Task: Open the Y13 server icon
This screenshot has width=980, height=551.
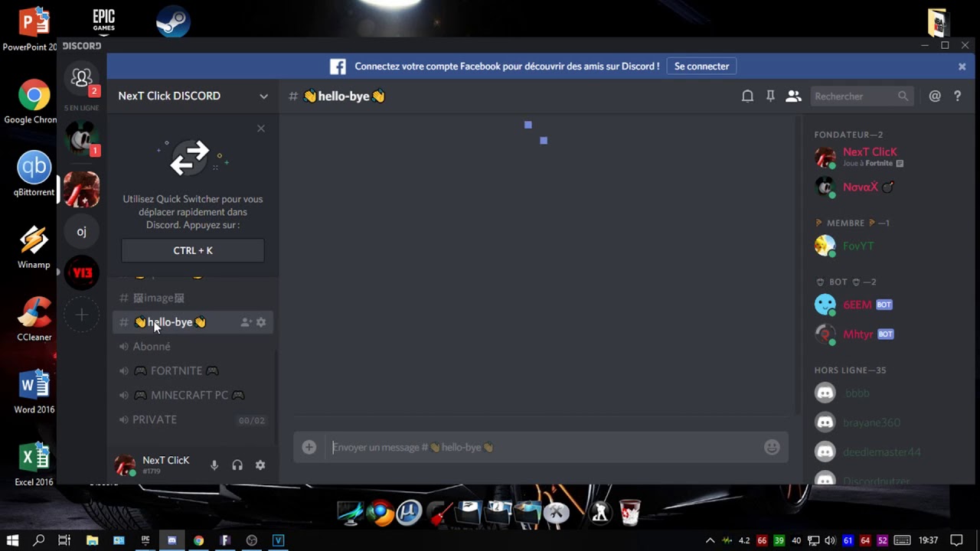Action: [x=81, y=272]
